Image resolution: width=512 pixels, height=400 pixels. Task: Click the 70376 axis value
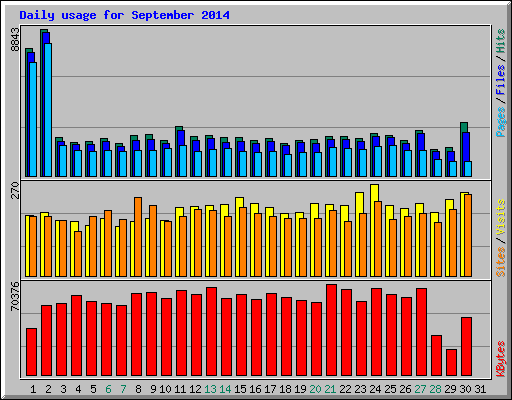pyautogui.click(x=15, y=296)
